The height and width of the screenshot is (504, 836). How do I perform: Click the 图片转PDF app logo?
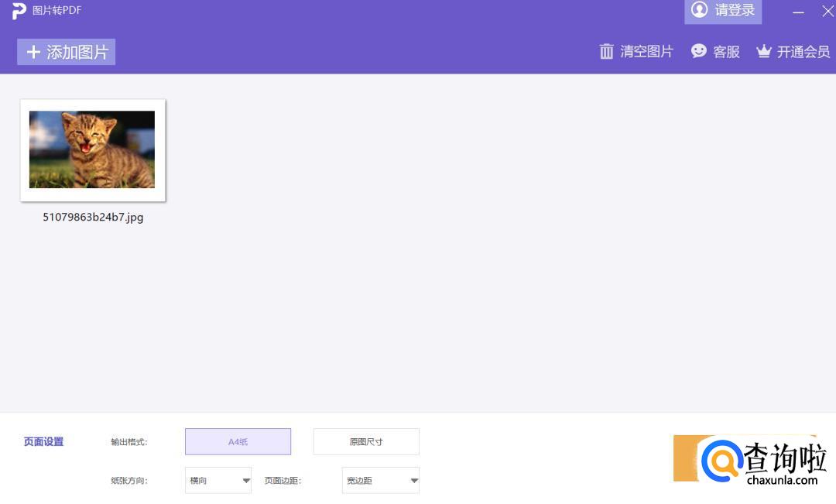pyautogui.click(x=19, y=11)
